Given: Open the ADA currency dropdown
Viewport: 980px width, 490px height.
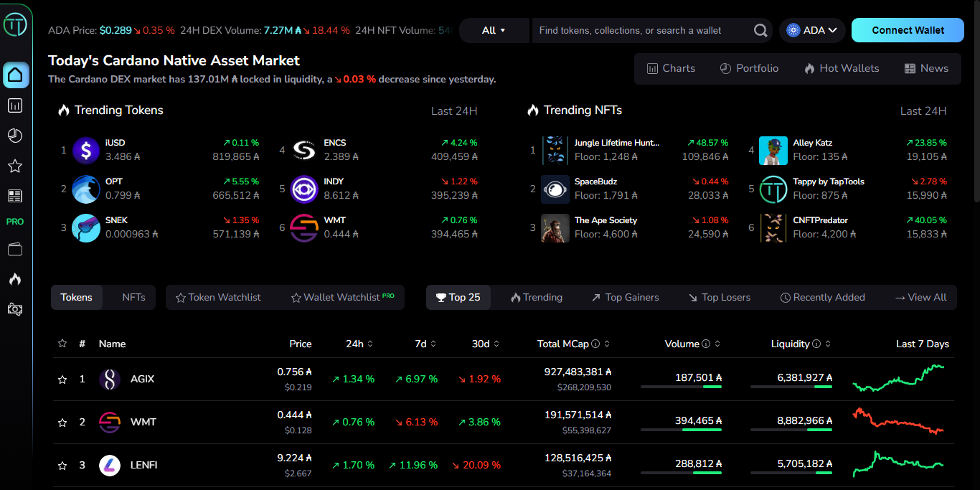Looking at the screenshot, I should click(x=812, y=30).
